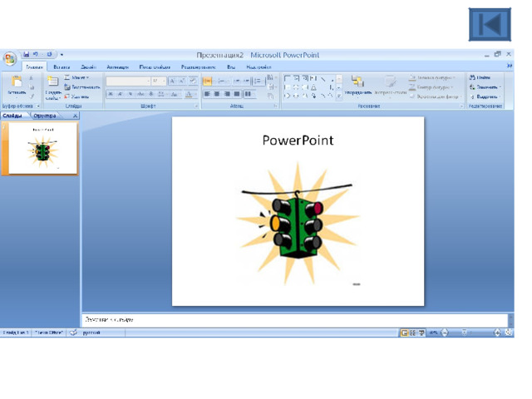This screenshot has height=399, width=532.
Task: Expand the shapes gallery More arrow
Action: [338, 96]
